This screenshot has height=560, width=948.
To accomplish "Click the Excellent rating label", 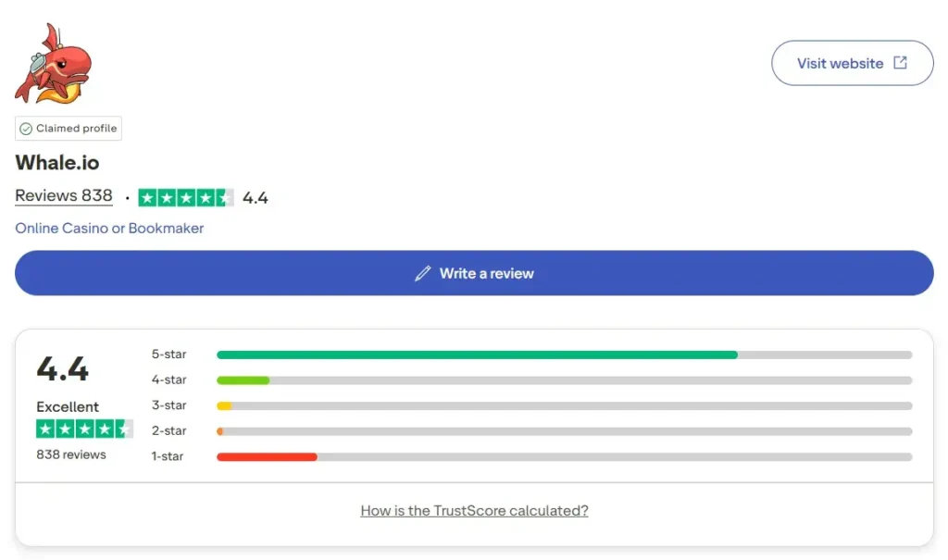I will tap(67, 407).
